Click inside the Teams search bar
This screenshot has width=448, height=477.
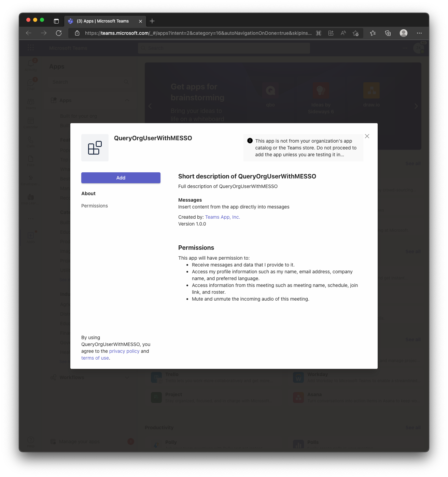click(x=224, y=48)
